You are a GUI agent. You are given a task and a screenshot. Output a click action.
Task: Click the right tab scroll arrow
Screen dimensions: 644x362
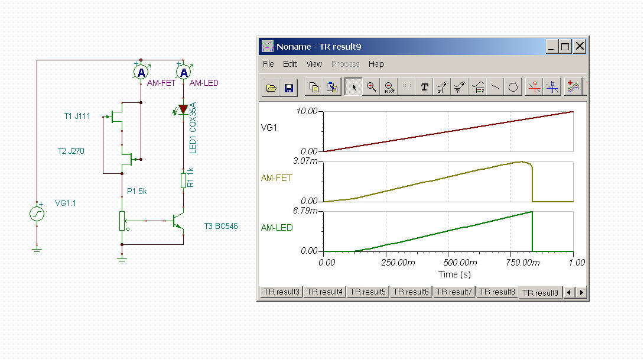click(581, 292)
